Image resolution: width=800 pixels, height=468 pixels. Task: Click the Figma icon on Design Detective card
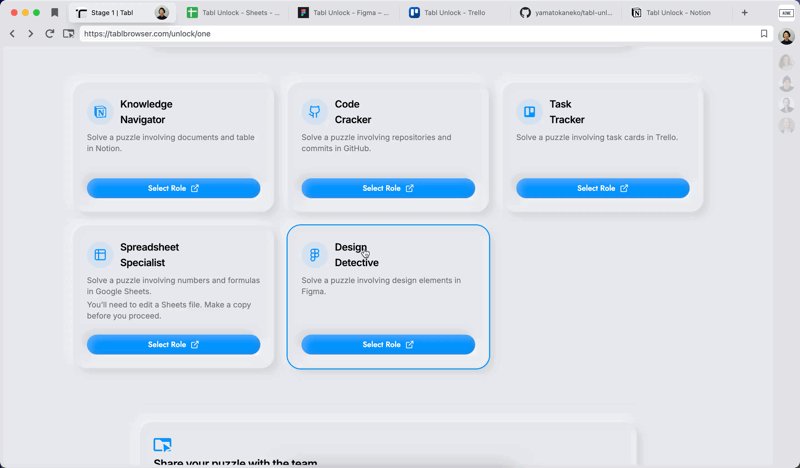(x=315, y=255)
